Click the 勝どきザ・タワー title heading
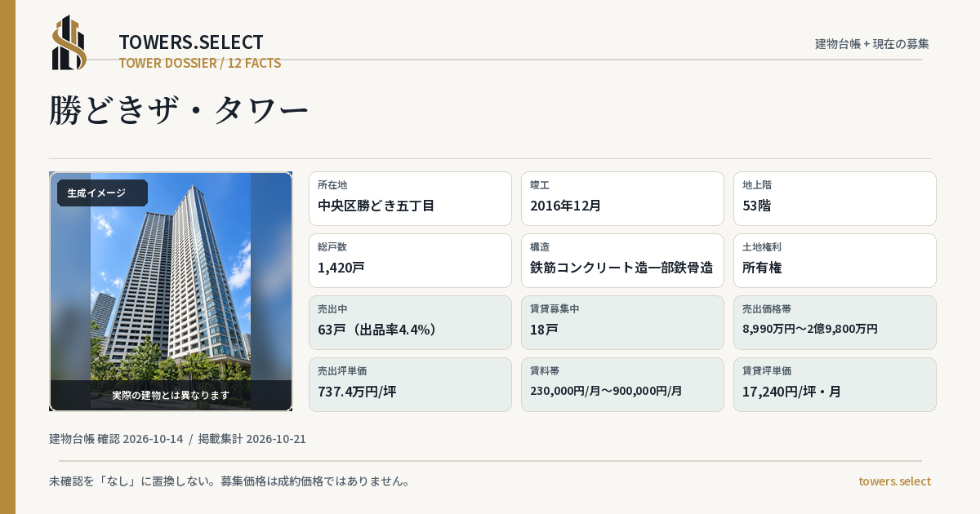 click(179, 111)
